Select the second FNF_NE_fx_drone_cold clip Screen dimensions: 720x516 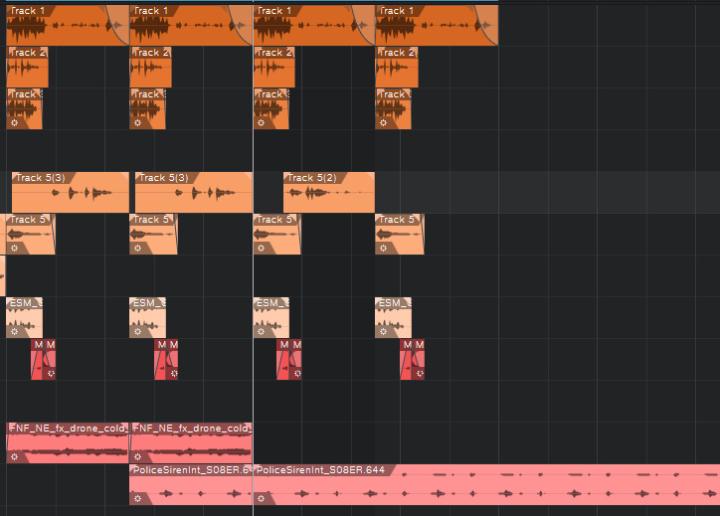(x=191, y=443)
